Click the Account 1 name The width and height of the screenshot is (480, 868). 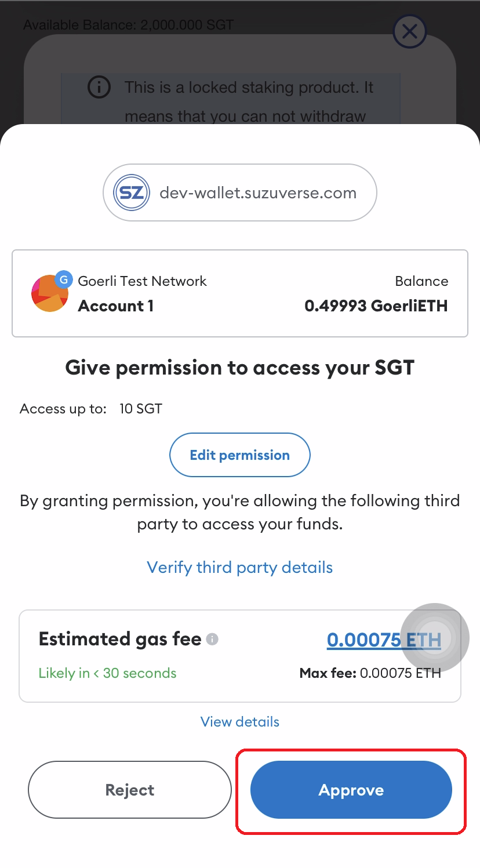116,306
